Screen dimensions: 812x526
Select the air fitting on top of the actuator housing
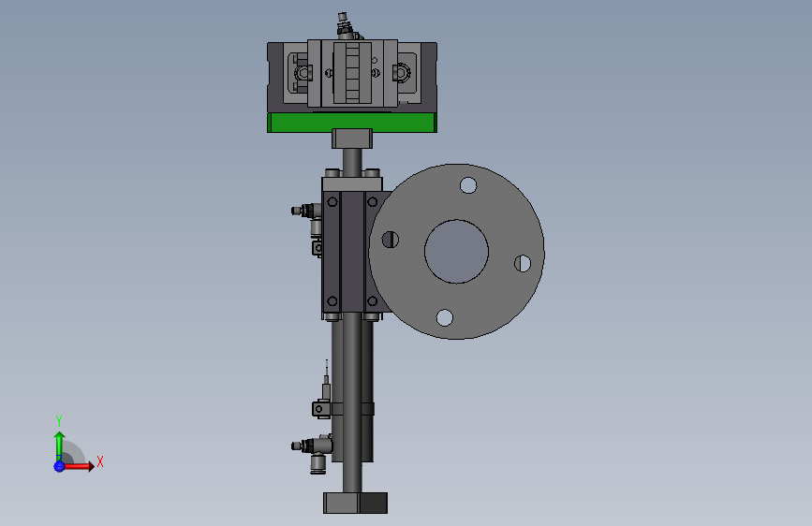point(346,26)
